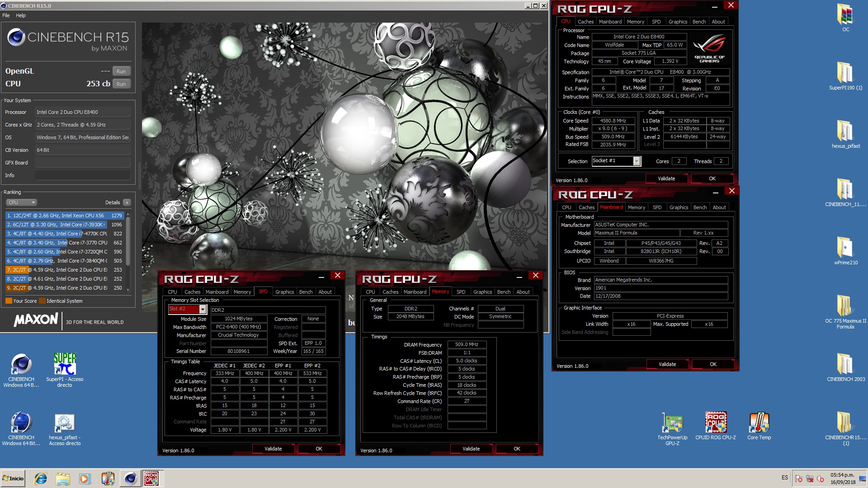This screenshot has height=488, width=868.
Task: Open Action Center flag tray icon
Action: click(x=799, y=479)
